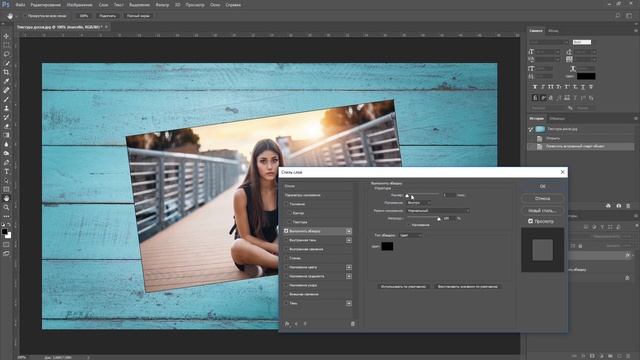Select the Crop tool
This screenshot has width=640, height=360.
tap(6, 72)
